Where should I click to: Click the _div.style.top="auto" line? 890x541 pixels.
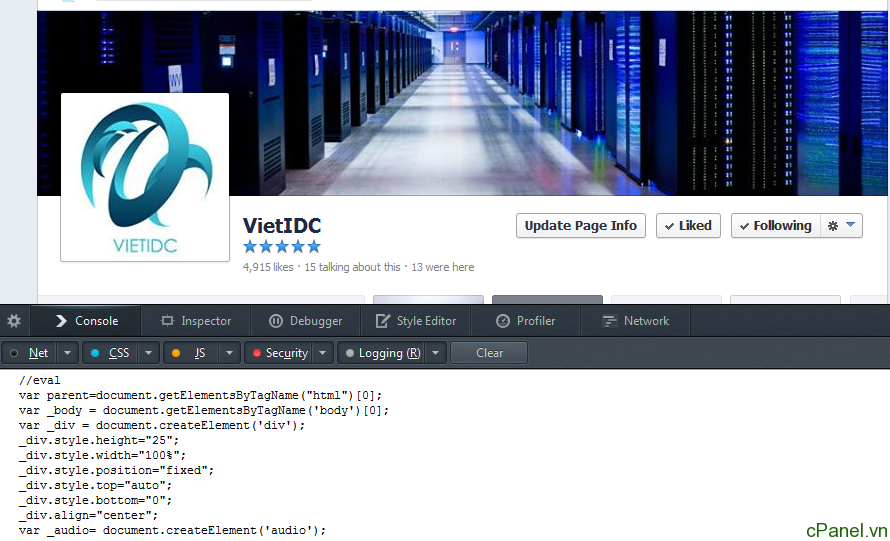click(95, 485)
